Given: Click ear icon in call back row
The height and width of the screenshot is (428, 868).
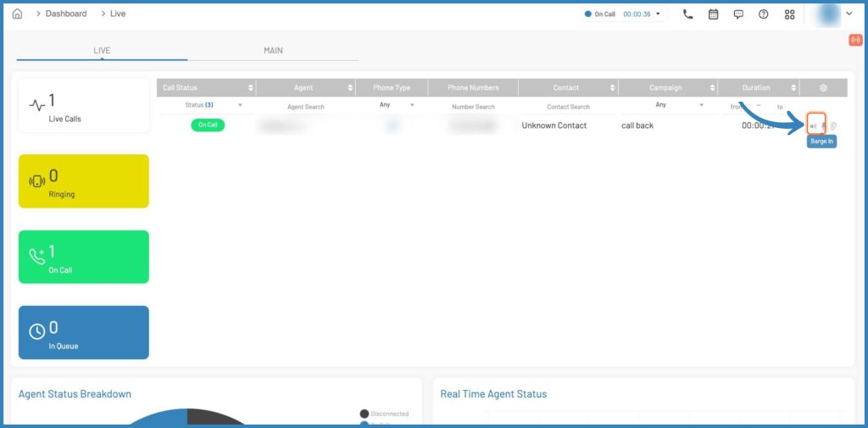Looking at the screenshot, I should pyautogui.click(x=834, y=126).
